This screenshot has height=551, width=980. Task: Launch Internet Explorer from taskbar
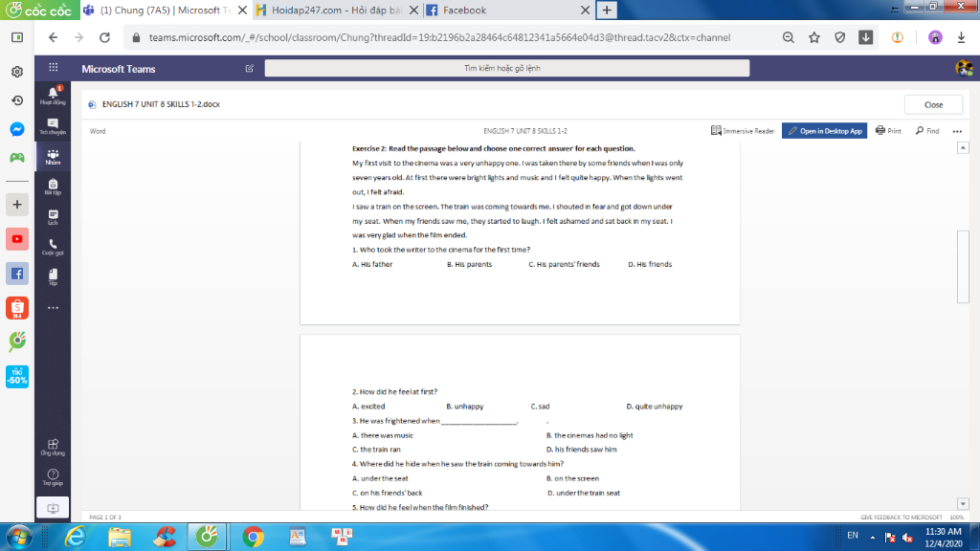[75, 537]
